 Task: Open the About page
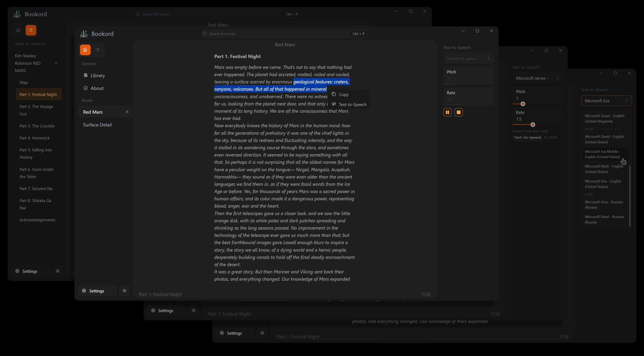pos(97,88)
